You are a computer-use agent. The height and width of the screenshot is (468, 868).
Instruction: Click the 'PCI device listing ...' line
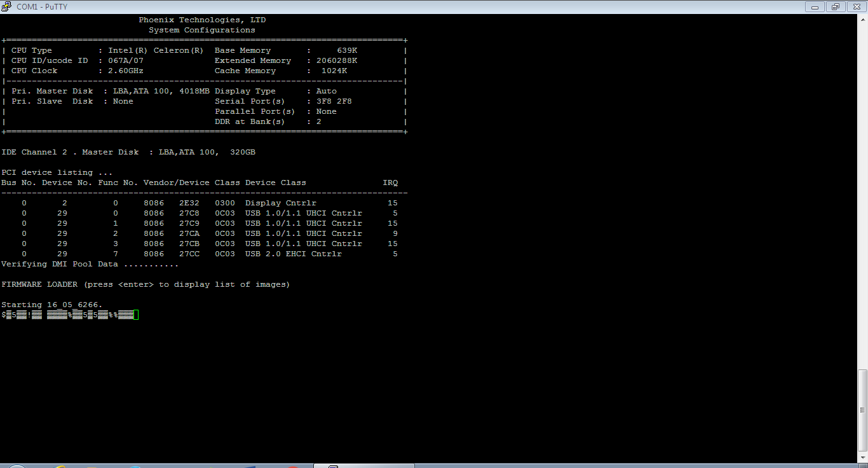(57, 173)
